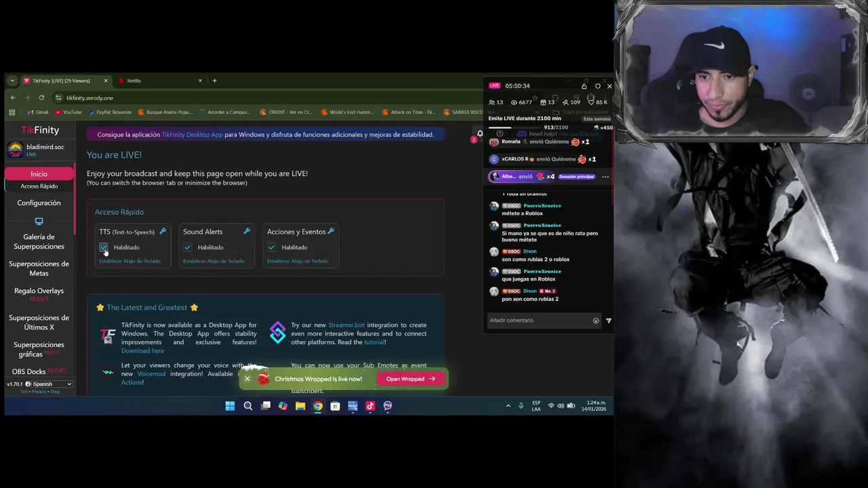Click the notification bell icon in TikFinity

[x=479, y=134]
